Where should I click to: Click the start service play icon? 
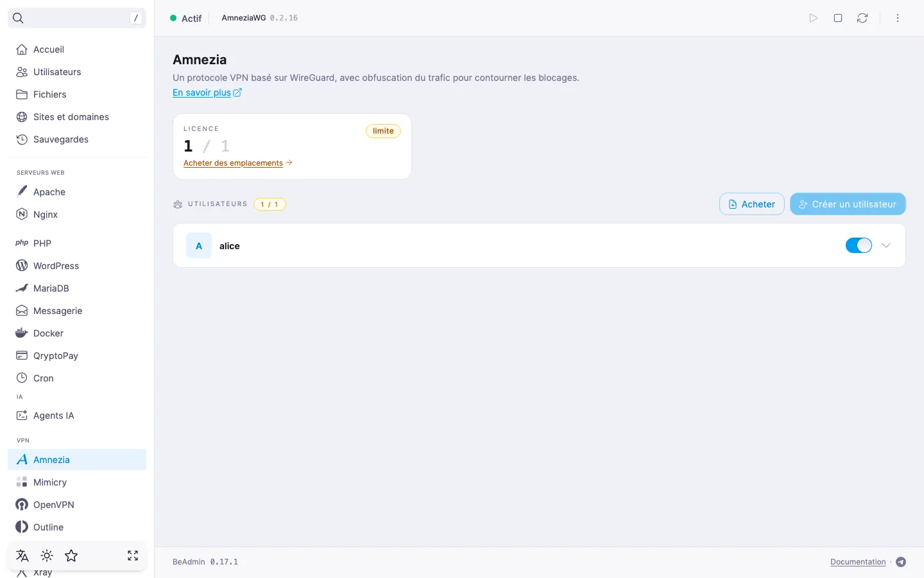coord(814,18)
